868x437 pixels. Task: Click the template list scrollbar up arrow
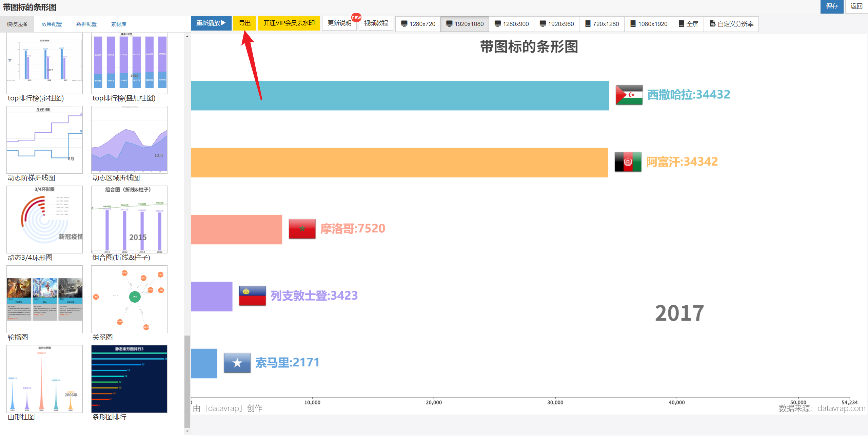coord(187,36)
